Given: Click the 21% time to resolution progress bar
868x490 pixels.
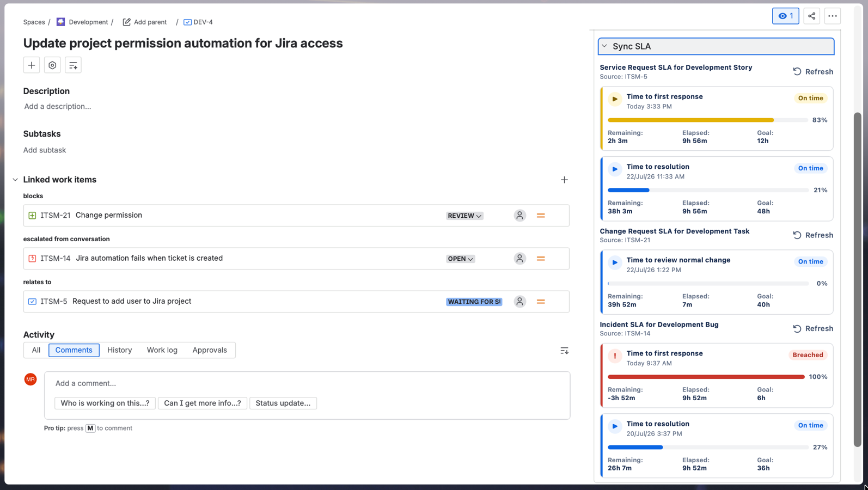Looking at the screenshot, I should 707,190.
